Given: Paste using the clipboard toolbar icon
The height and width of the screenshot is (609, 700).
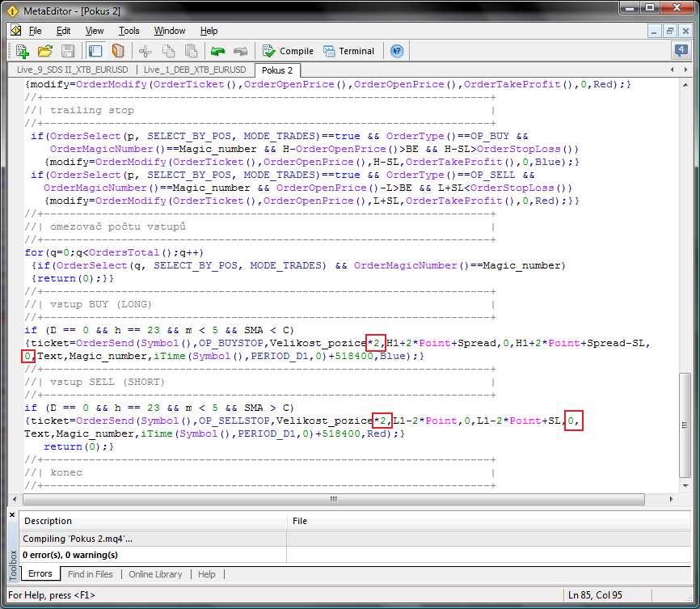Looking at the screenshot, I should [x=192, y=51].
